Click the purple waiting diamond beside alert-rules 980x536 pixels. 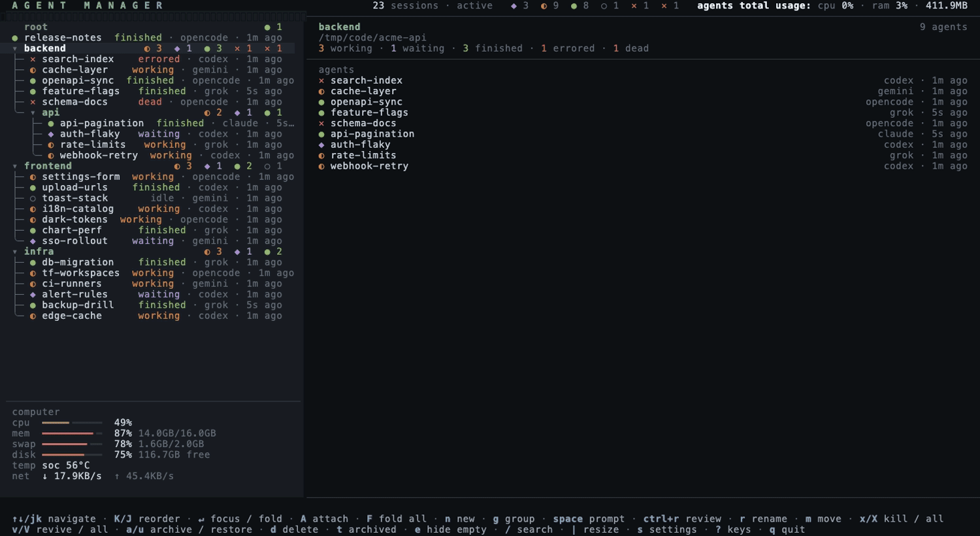pos(33,295)
